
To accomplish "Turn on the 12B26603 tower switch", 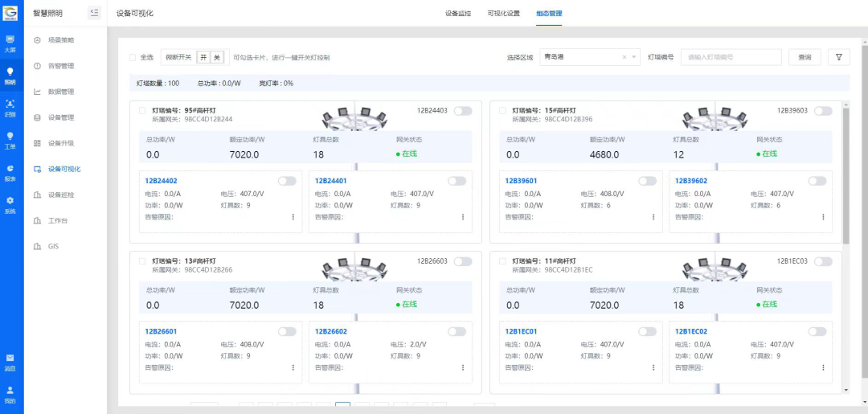I will coord(462,261).
